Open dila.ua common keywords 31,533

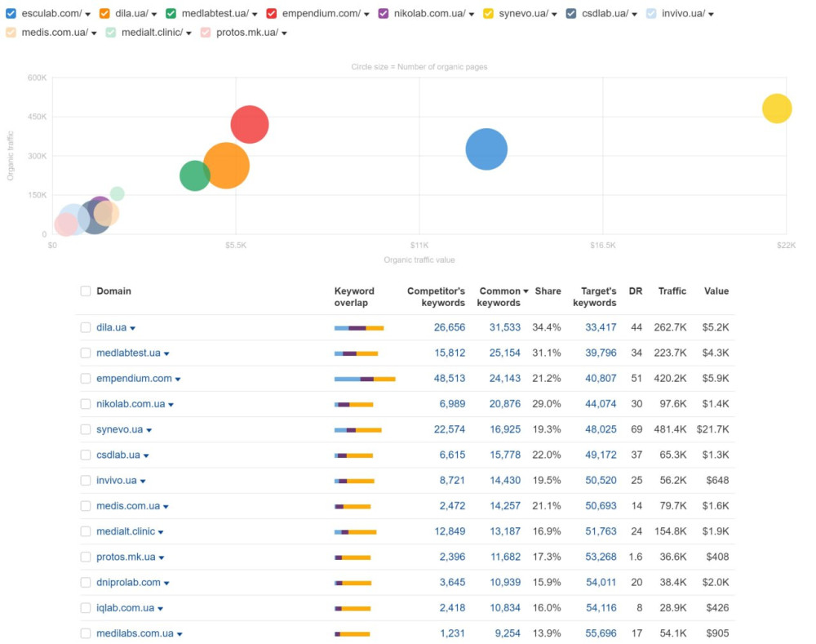pos(505,327)
